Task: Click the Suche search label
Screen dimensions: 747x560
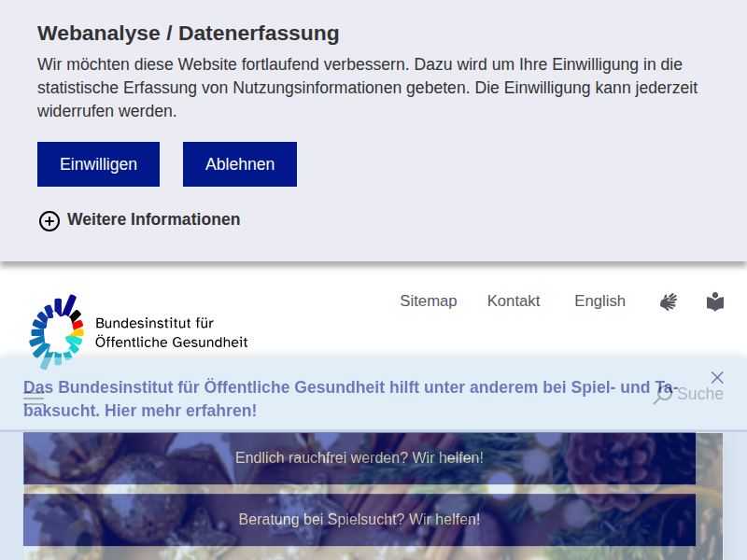Action: pyautogui.click(x=700, y=394)
